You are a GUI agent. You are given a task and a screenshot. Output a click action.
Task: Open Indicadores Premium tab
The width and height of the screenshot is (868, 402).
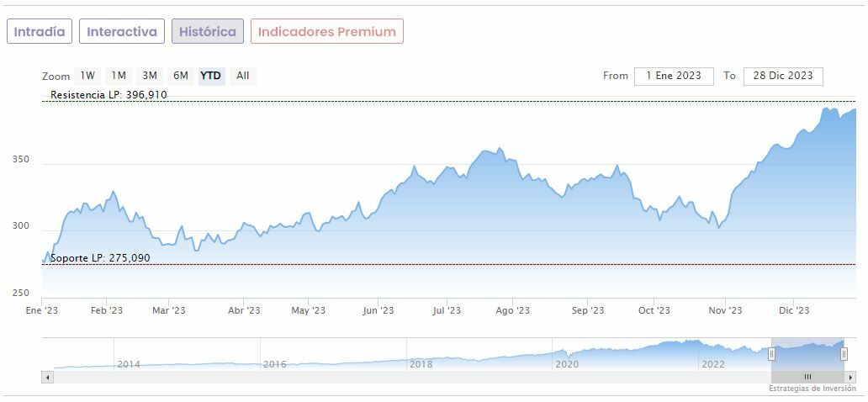click(x=326, y=32)
